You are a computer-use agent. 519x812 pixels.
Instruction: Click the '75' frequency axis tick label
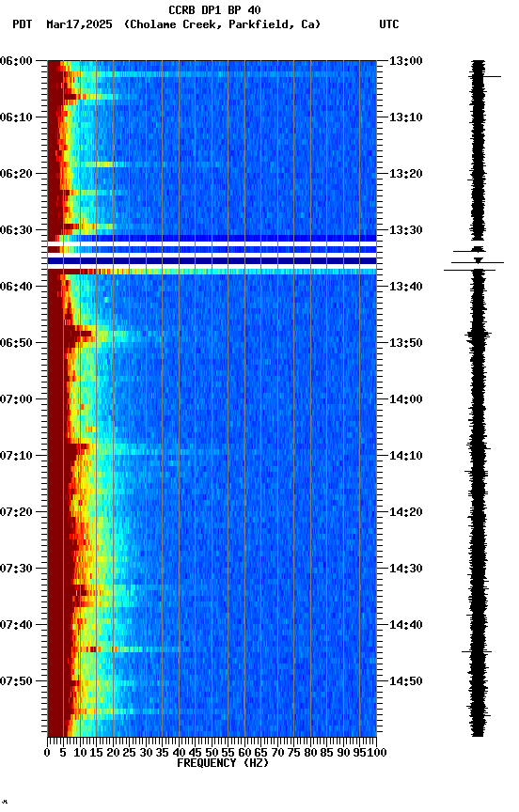point(293,753)
